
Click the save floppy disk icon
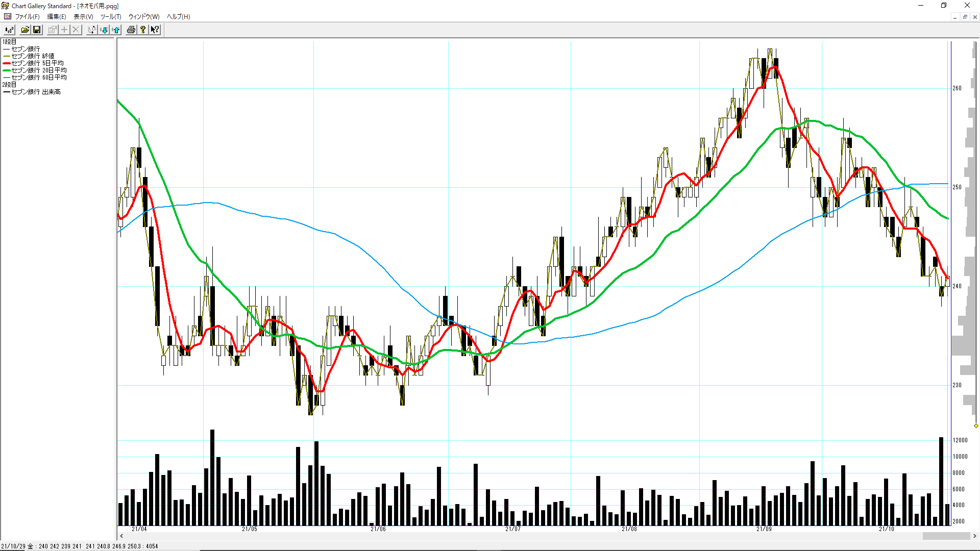click(x=37, y=30)
